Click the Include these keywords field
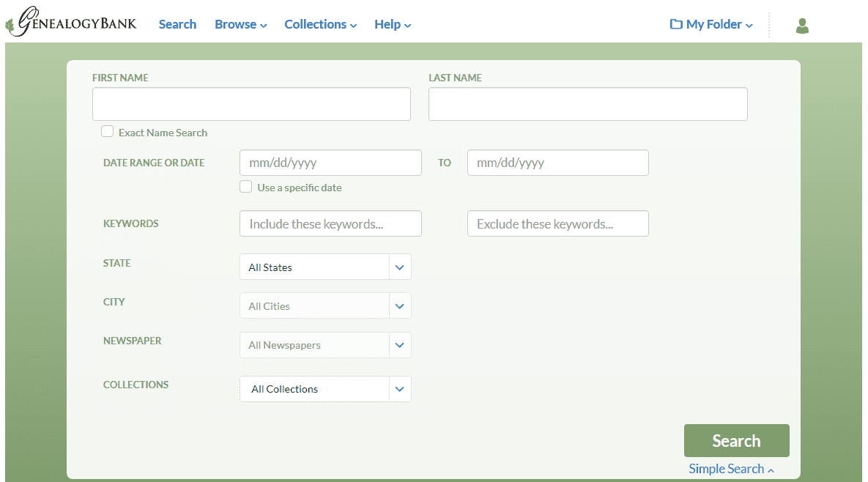This screenshot has width=868, height=482. point(330,223)
